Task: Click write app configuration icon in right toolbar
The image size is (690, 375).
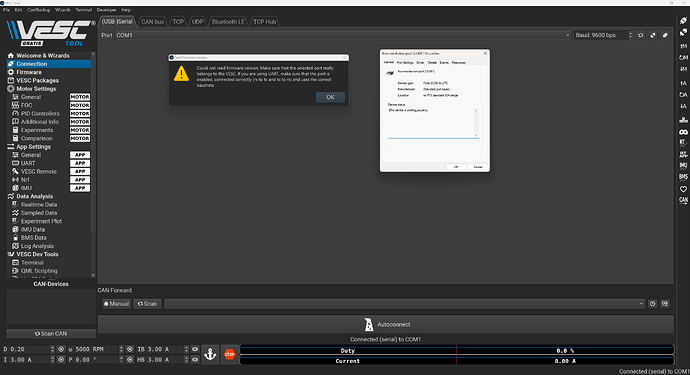Action: 683,106
